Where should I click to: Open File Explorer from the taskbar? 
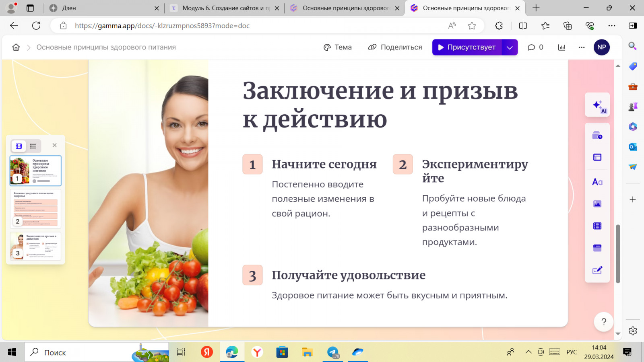[x=308, y=352]
